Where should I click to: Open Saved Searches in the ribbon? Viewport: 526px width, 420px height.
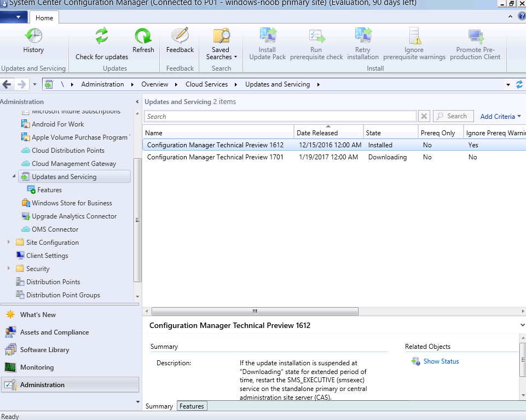222,44
